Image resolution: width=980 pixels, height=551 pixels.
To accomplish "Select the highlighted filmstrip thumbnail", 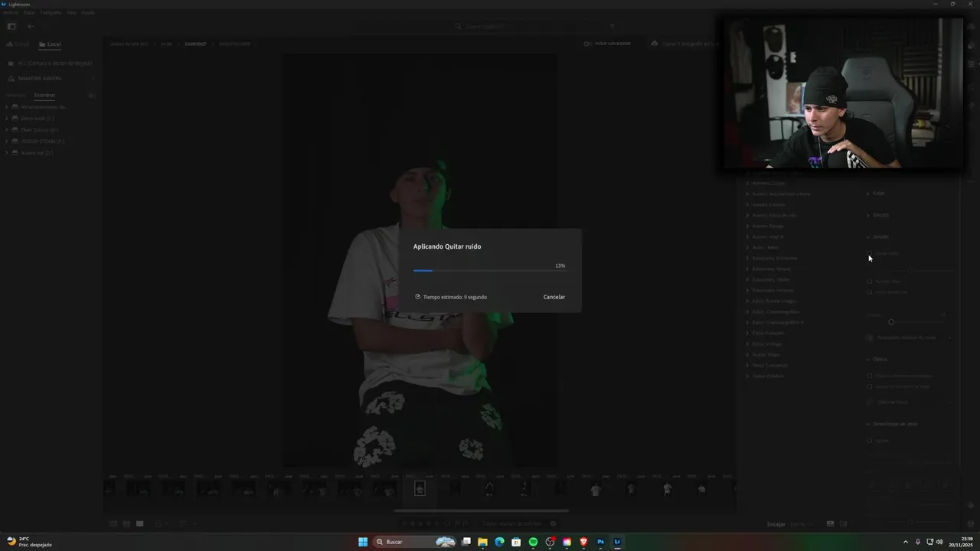I will point(420,488).
